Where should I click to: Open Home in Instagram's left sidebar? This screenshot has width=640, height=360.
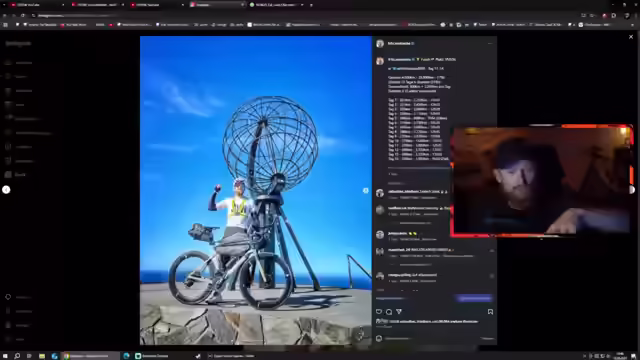coord(19,62)
